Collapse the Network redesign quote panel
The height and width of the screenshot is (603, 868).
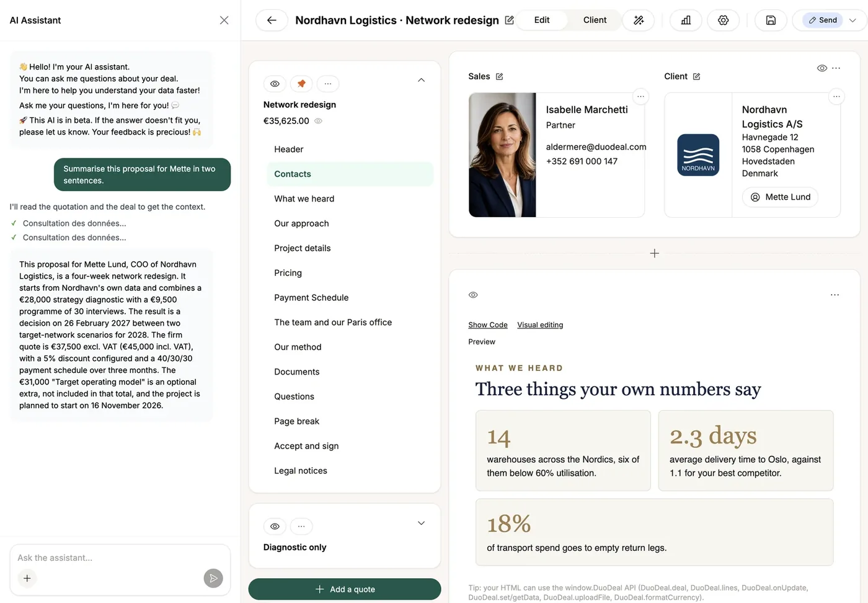[421, 80]
